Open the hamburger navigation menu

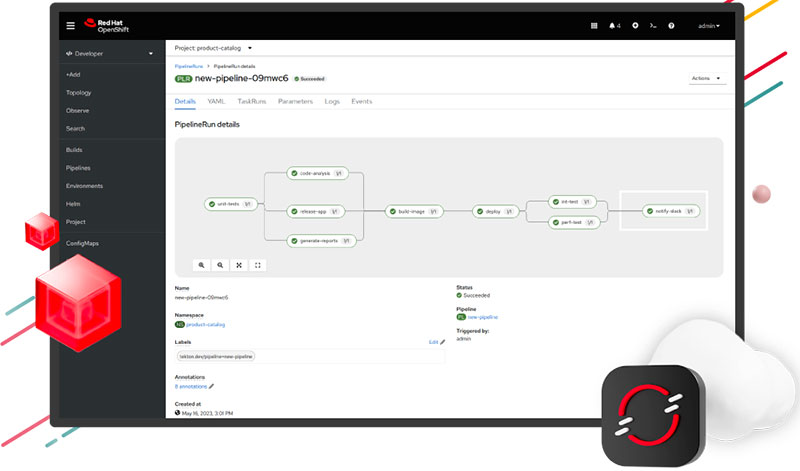pyautogui.click(x=70, y=26)
